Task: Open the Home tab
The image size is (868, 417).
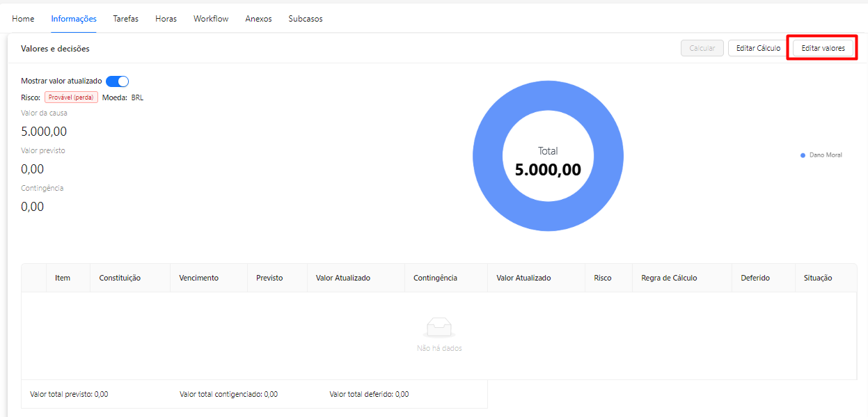Action: tap(23, 19)
